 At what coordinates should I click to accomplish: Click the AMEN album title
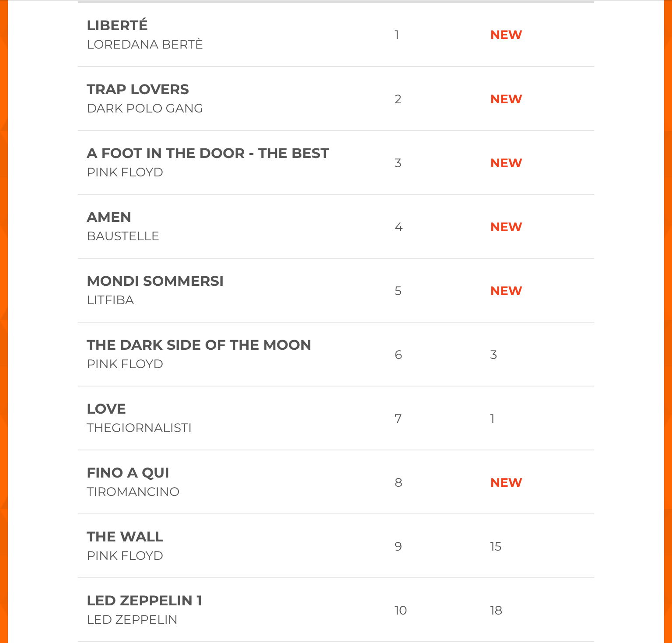click(109, 217)
